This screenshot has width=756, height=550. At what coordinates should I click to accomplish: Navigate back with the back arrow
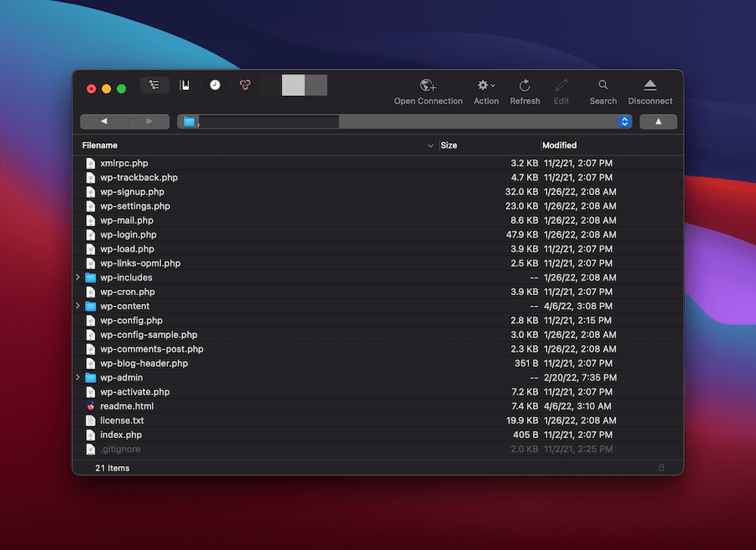pos(104,121)
